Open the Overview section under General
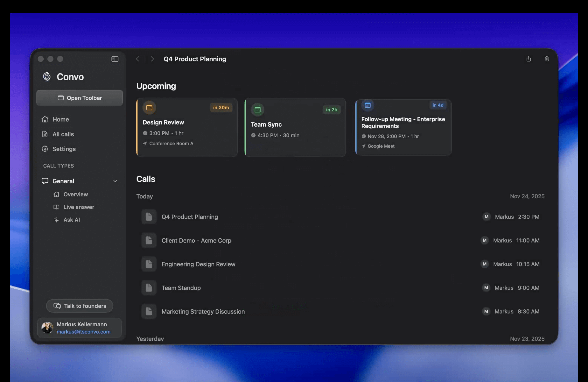 point(76,194)
